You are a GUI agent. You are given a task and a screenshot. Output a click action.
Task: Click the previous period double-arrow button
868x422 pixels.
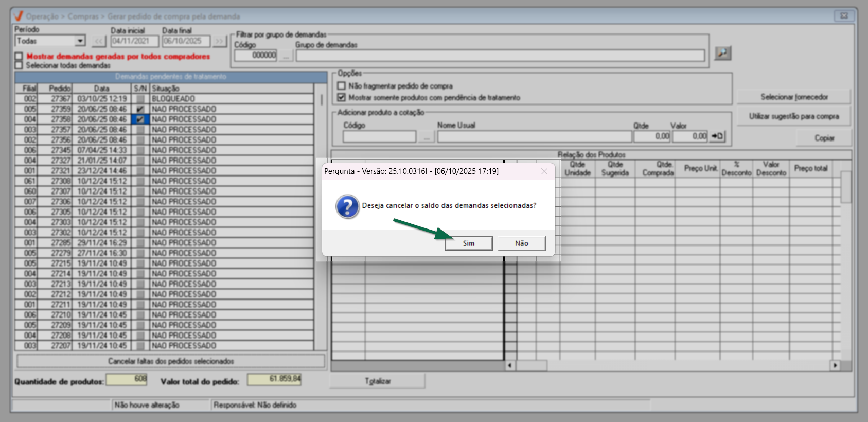tap(99, 41)
